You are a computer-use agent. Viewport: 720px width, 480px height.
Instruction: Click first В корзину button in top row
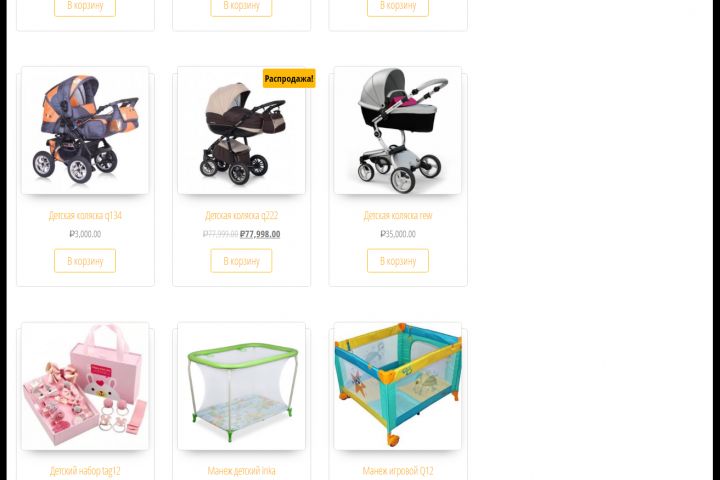(85, 6)
